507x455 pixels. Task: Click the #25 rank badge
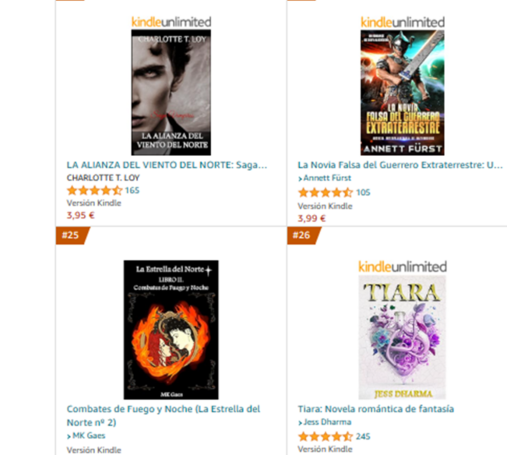coord(71,235)
